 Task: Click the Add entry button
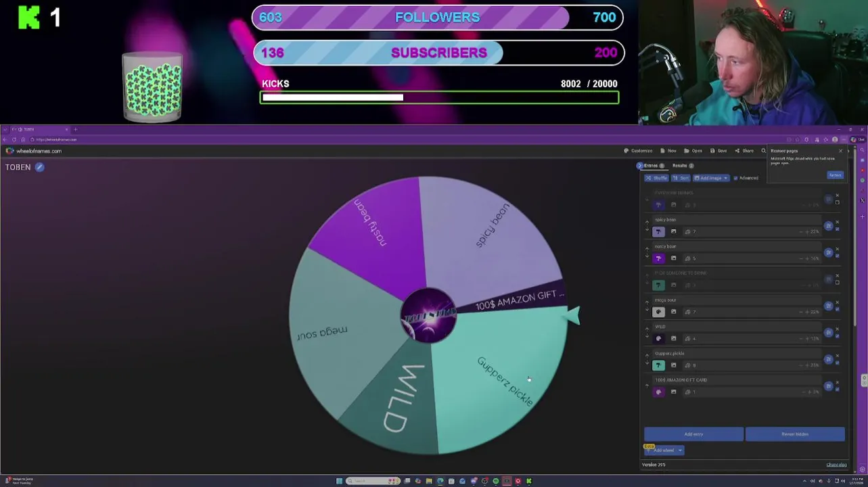(x=693, y=434)
